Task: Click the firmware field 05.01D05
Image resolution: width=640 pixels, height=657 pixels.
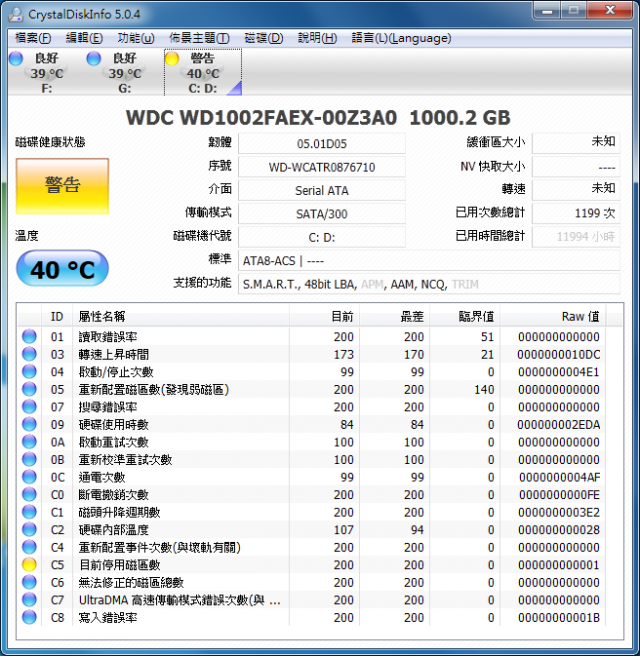Action: coord(322,144)
